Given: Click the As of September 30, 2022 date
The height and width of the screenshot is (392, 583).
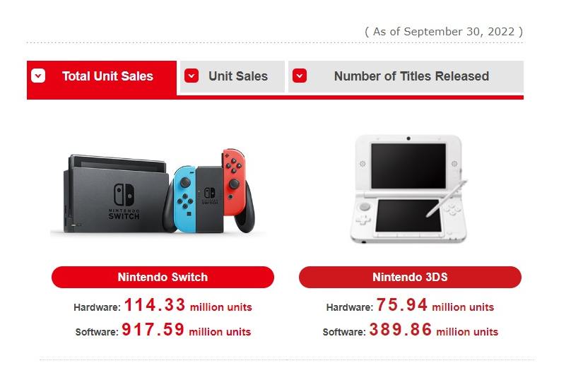Looking at the screenshot, I should tap(444, 32).
